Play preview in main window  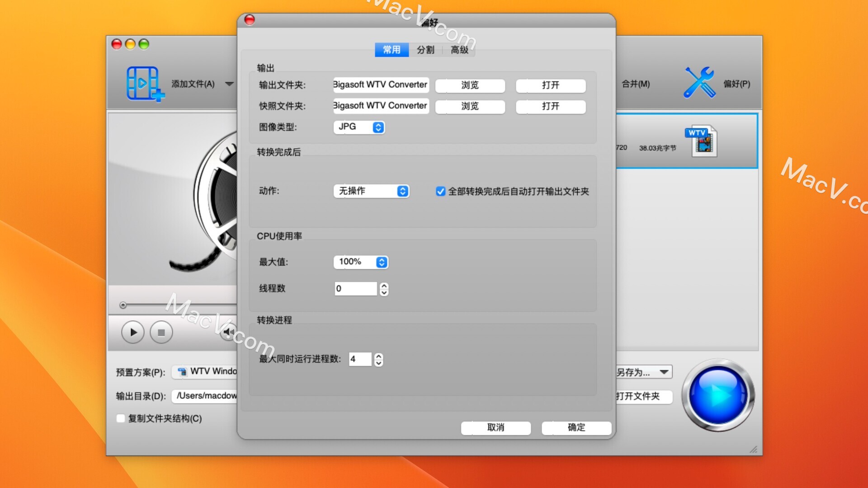tap(133, 333)
